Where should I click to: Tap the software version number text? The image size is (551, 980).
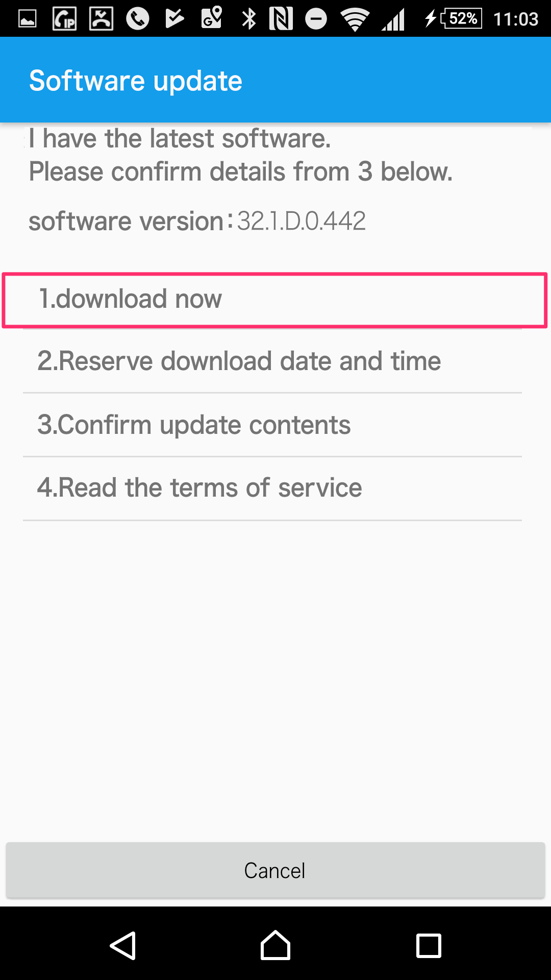point(302,221)
